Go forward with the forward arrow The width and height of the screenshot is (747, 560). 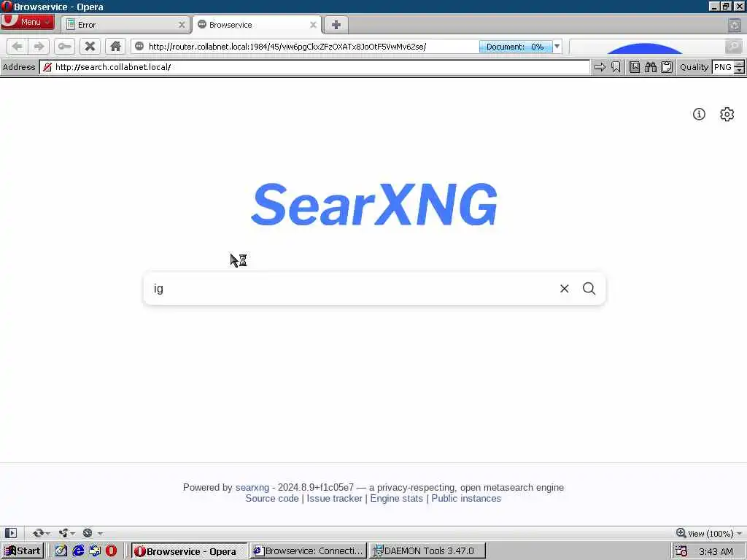(39, 46)
